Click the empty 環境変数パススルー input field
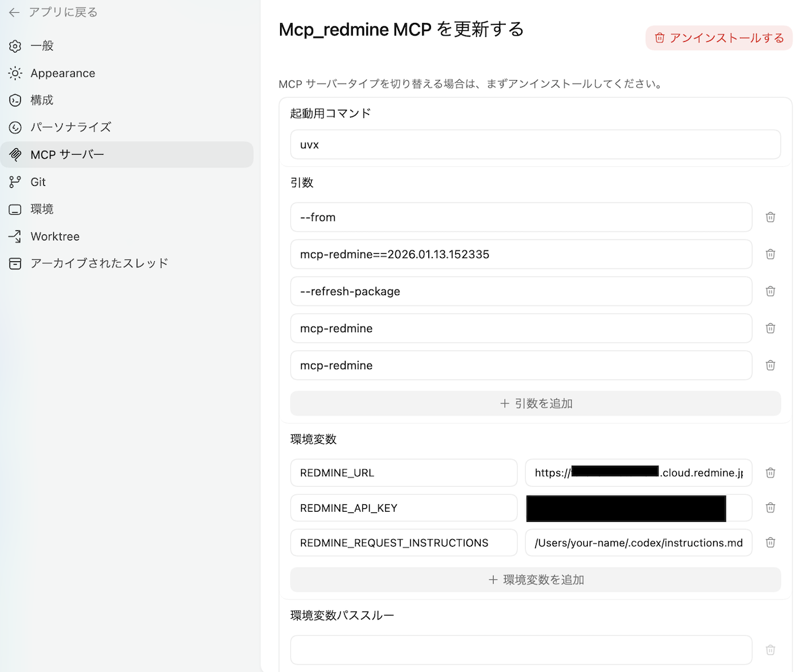Image resolution: width=808 pixels, height=672 pixels. [x=520, y=650]
